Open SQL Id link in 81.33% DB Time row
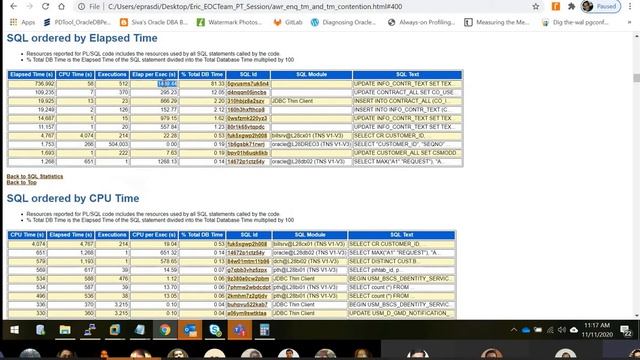640x360 pixels. tap(248, 84)
